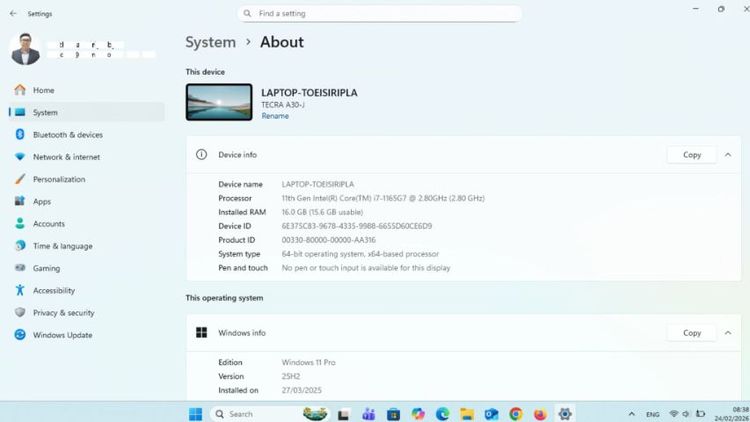The width and height of the screenshot is (750, 422).
Task: Launch Microsoft Edge from taskbar
Action: click(x=442, y=414)
